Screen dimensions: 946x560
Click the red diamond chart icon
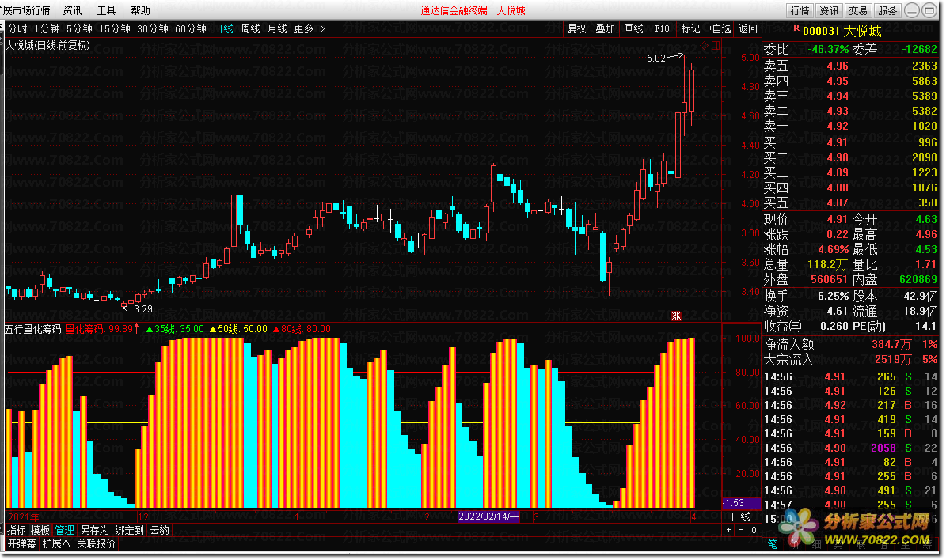tap(704, 46)
